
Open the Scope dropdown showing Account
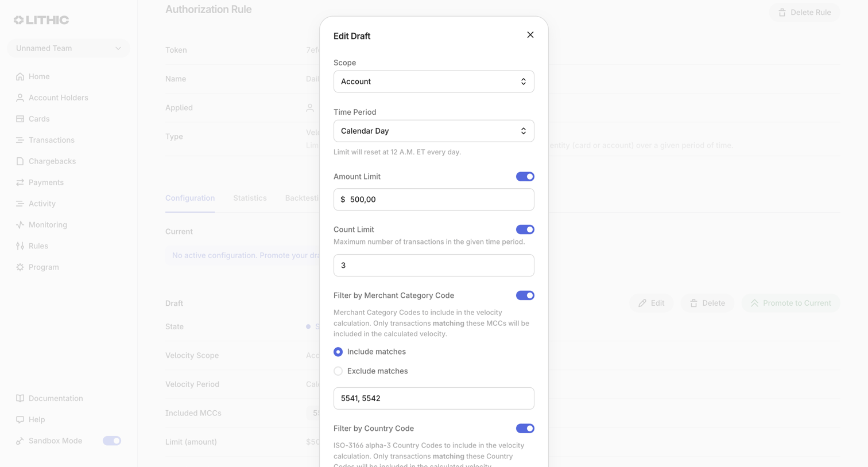(433, 81)
